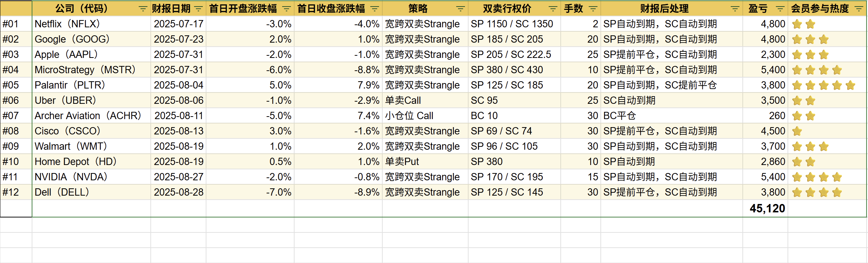Select the BC平仓 post-earnings handling cell
This screenshot has height=263, width=868.
(x=671, y=116)
